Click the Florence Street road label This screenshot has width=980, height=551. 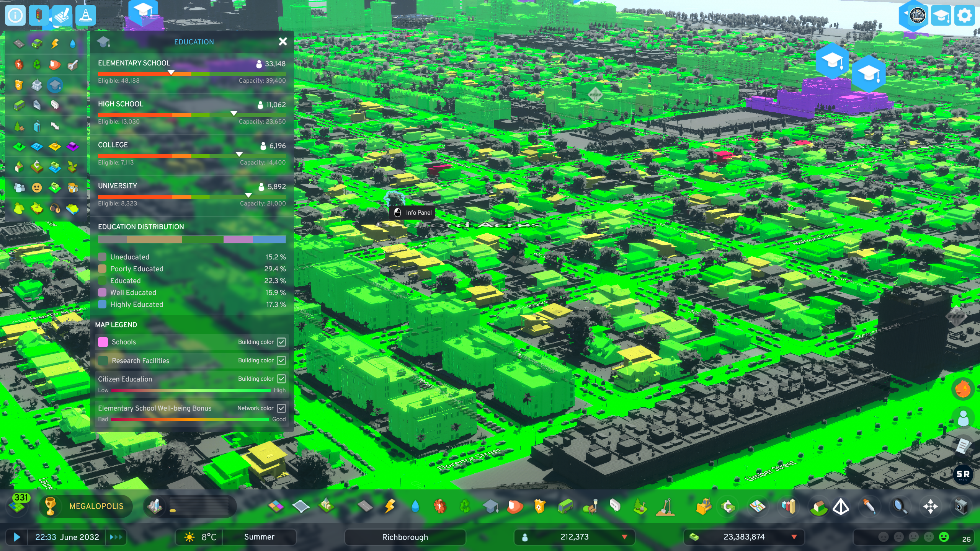(469, 459)
